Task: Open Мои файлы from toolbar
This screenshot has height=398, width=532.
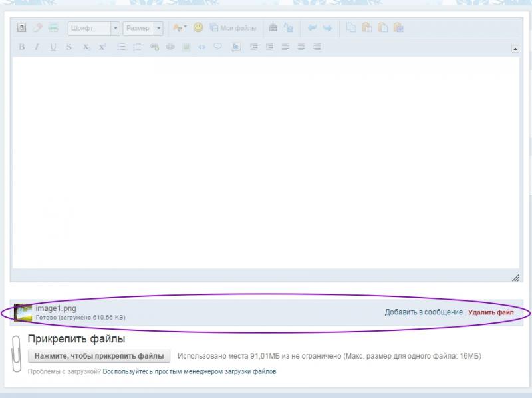Action: pos(233,28)
